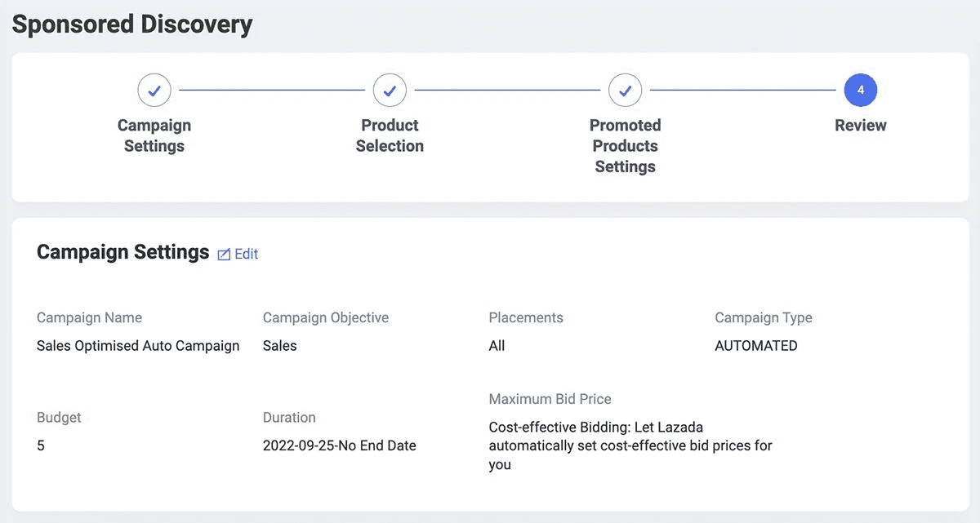Click the 2022-09-25-No End Date duration
The image size is (980, 523).
pos(339,445)
